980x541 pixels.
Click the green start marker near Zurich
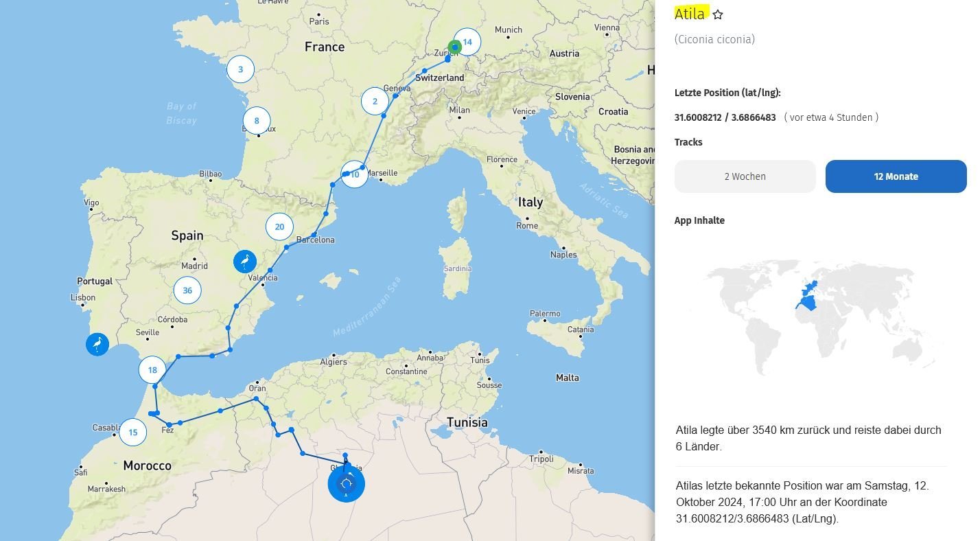click(x=454, y=47)
